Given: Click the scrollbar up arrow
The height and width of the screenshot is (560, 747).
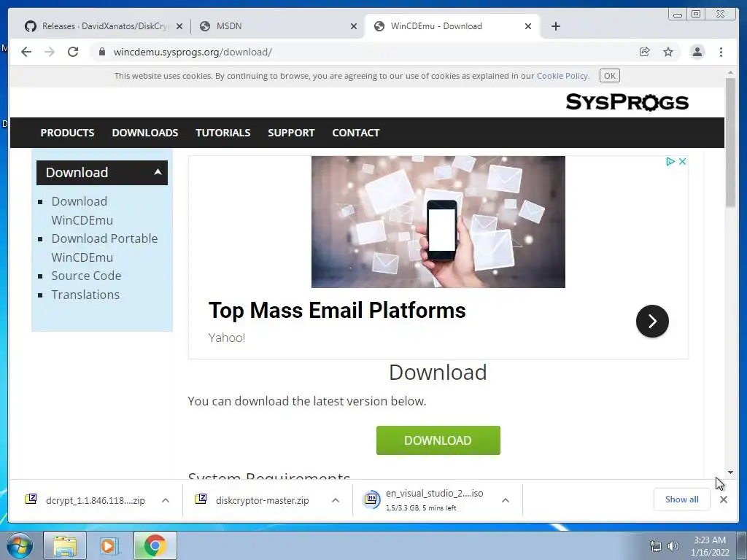Looking at the screenshot, I should coord(730,72).
